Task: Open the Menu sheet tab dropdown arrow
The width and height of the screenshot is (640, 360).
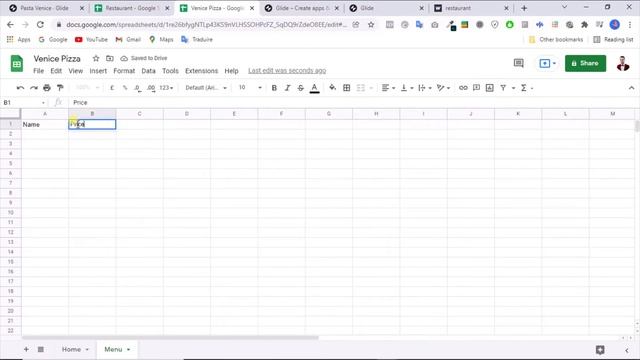Action: point(128,350)
